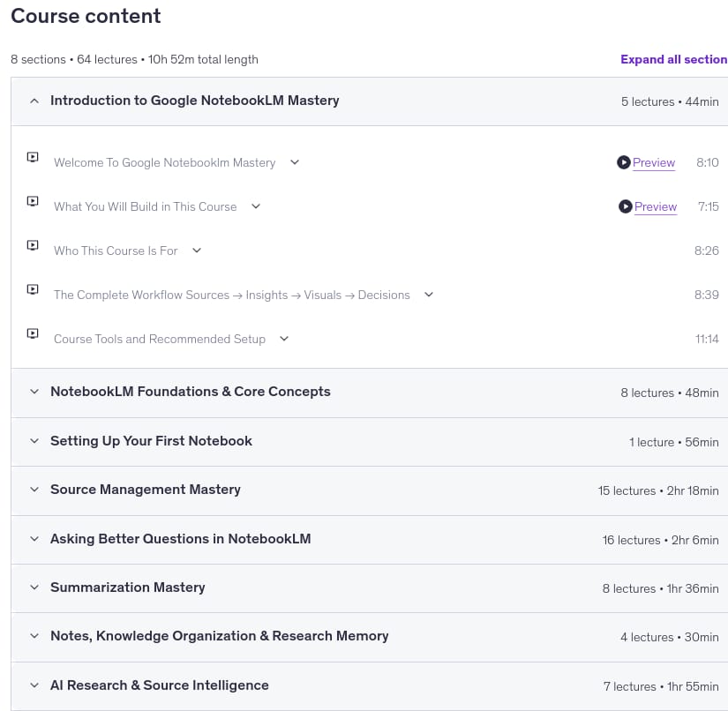This screenshot has height=711, width=728.
Task: Click the video icon beside The Complete Workflow lecture
Action: pos(33,289)
